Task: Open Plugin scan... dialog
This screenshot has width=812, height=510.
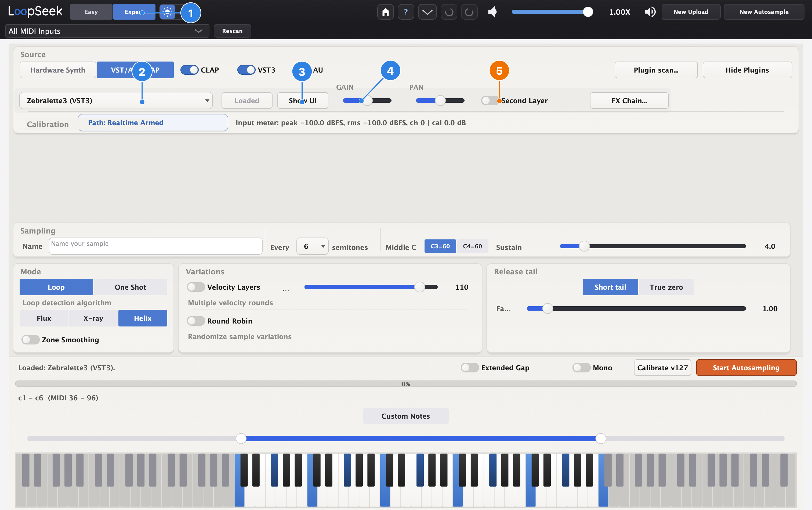Action: click(x=656, y=70)
